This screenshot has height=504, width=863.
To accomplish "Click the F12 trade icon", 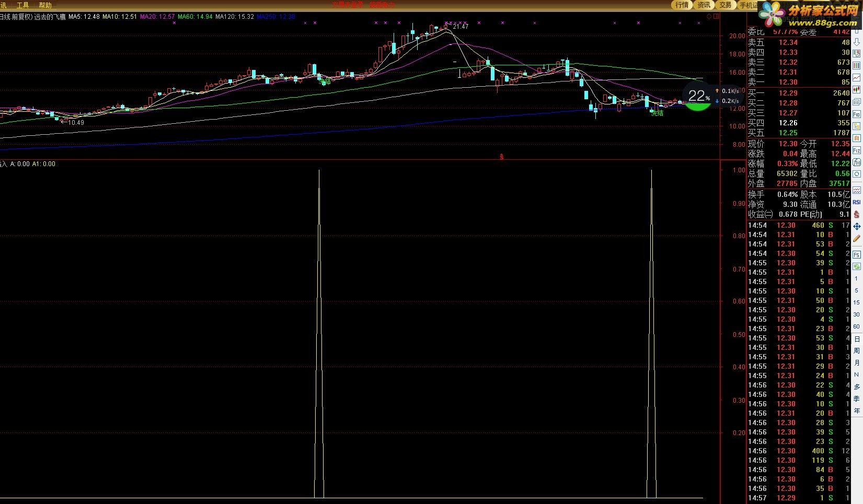I will 857,150.
